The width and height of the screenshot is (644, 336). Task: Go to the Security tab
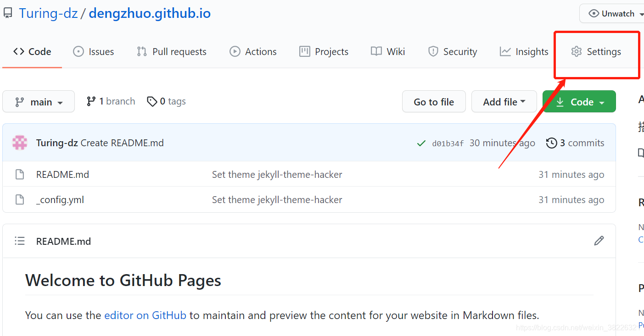453,52
